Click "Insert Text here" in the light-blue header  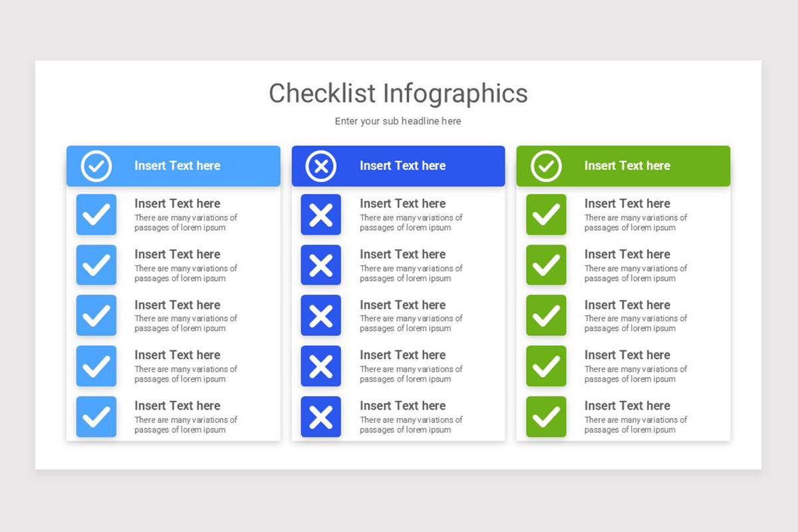tap(177, 166)
